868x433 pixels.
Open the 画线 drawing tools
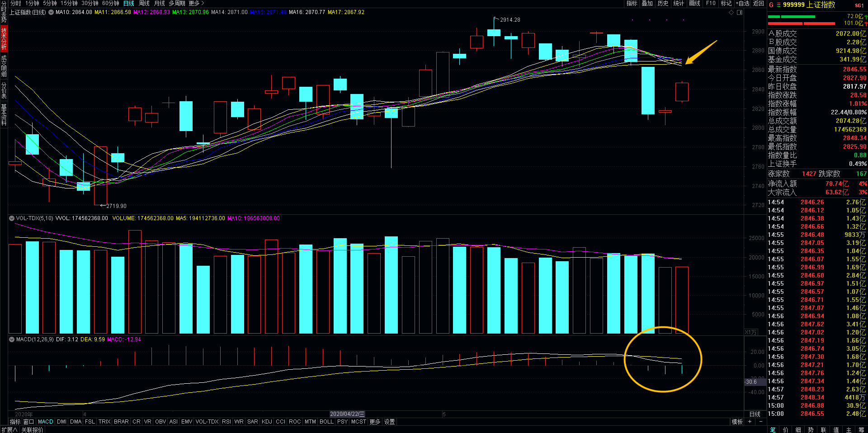(x=694, y=3)
